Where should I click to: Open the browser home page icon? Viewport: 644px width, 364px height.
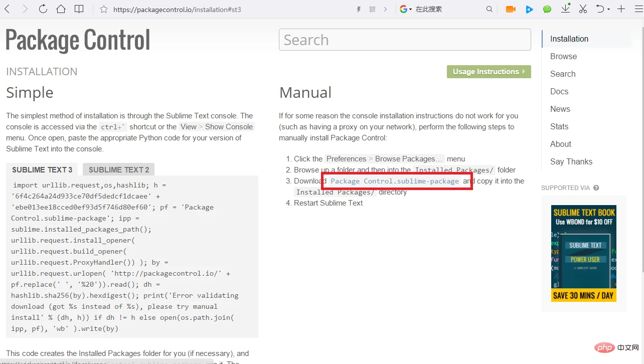click(61, 9)
